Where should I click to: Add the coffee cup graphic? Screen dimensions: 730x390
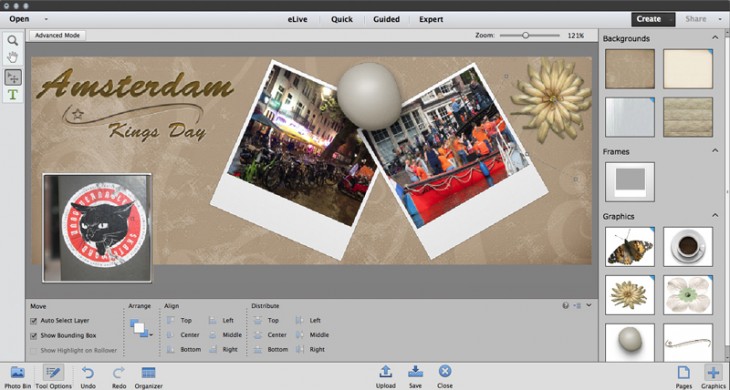point(688,247)
